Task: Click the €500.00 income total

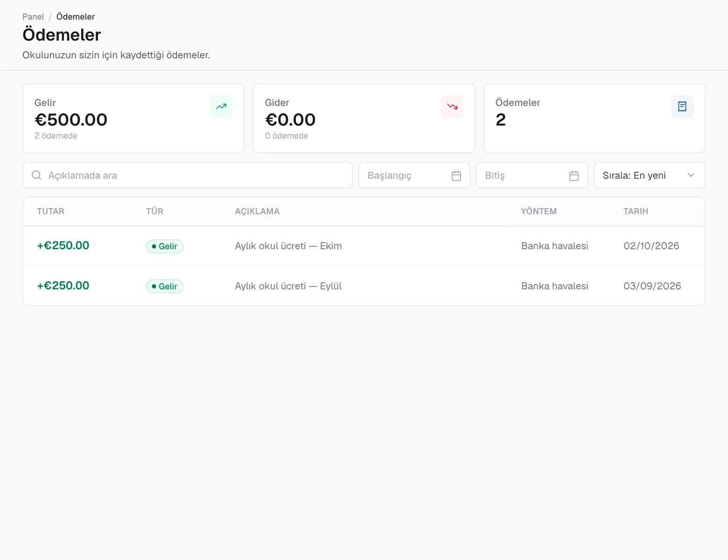Action: 71,120
